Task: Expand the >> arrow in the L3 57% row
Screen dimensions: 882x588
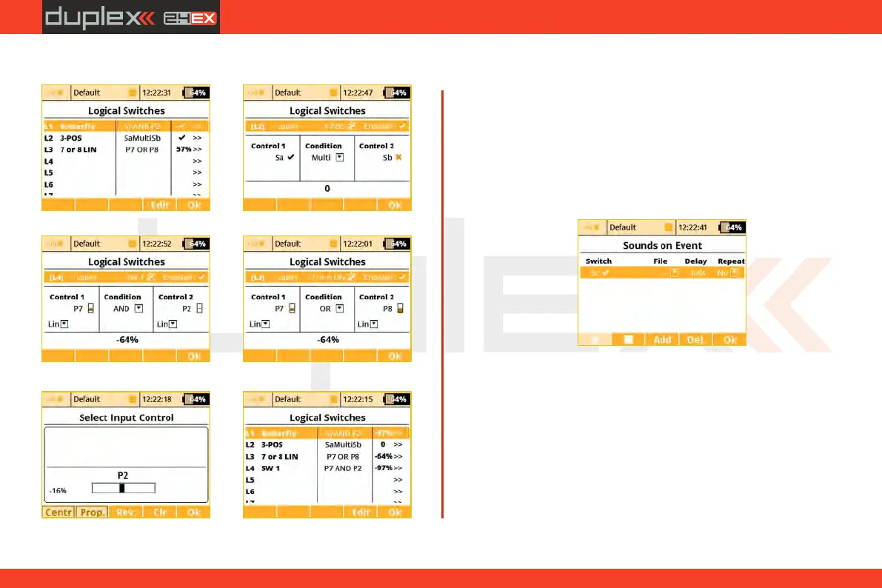Action: click(x=198, y=150)
